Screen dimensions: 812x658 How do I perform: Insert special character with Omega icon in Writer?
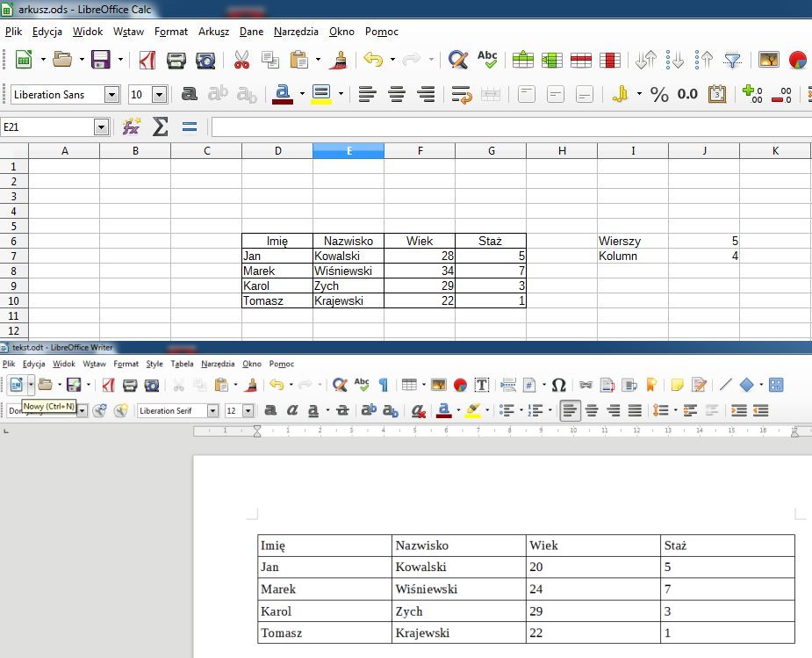(558, 385)
